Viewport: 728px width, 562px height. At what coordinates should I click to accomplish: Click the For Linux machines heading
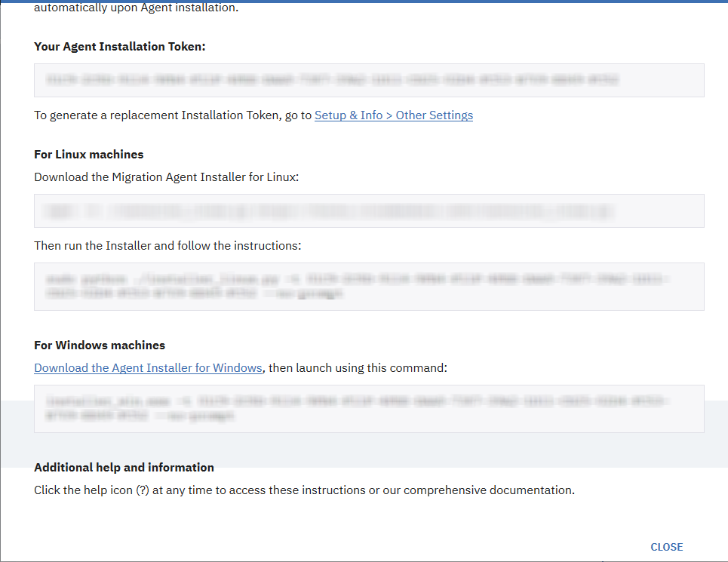(88, 154)
